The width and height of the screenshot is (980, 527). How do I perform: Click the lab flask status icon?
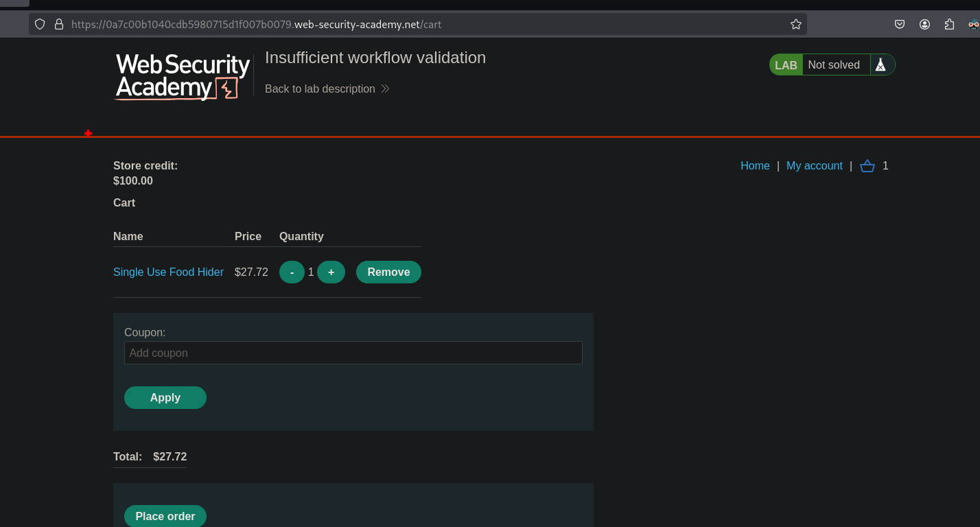click(x=880, y=65)
